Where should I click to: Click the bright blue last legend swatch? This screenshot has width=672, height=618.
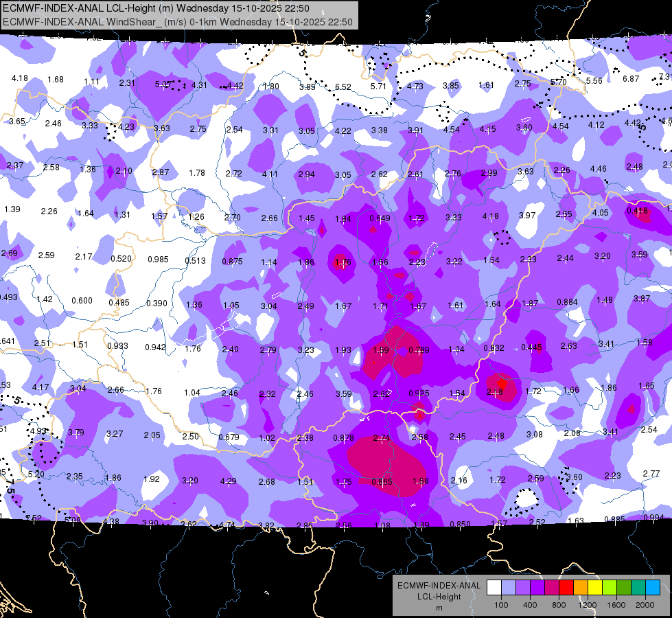coord(653,588)
